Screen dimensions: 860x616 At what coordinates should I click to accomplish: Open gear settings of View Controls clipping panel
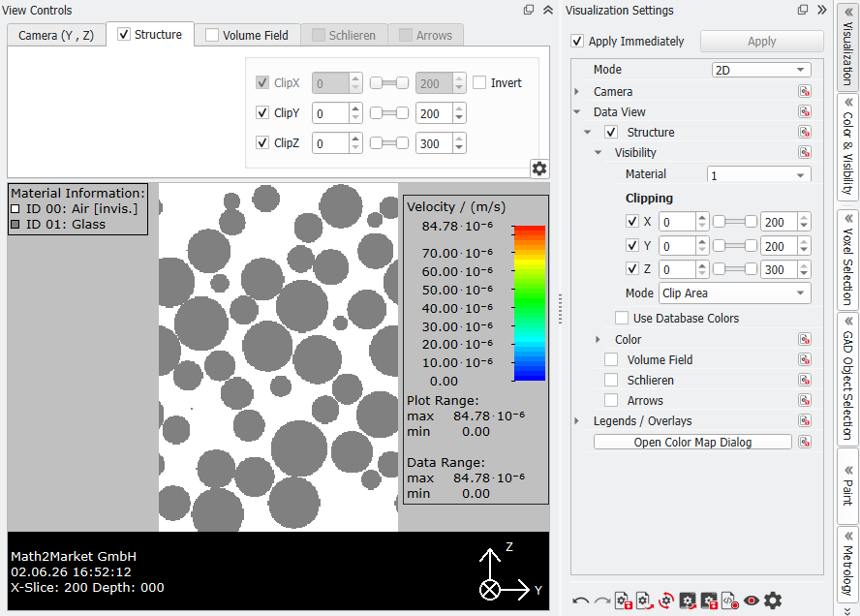pyautogui.click(x=539, y=169)
